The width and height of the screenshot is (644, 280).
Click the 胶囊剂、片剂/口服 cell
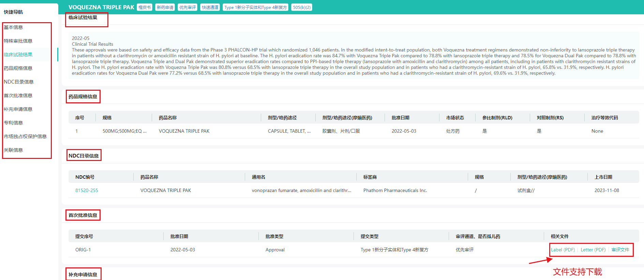[x=341, y=131]
